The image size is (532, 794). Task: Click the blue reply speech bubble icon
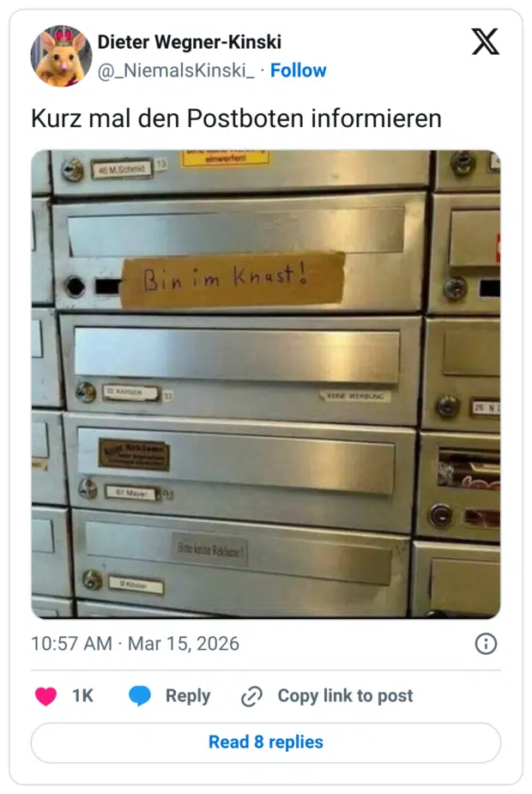coord(139,696)
